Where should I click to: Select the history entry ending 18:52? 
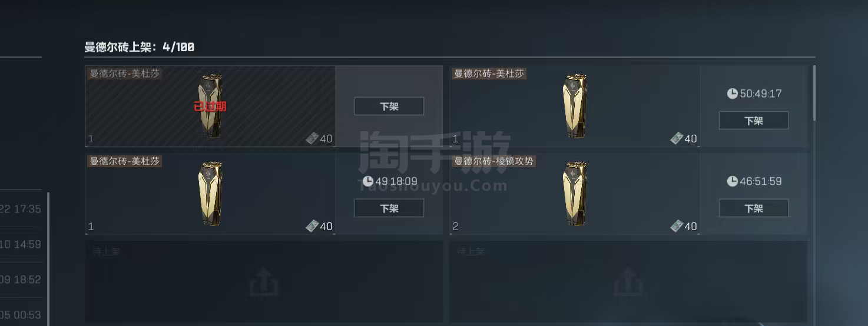coord(21,280)
